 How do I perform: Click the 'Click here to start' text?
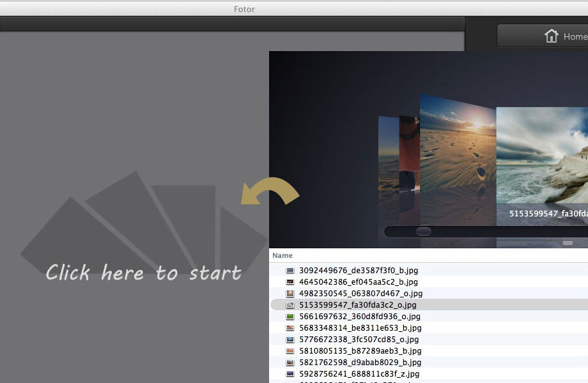(143, 273)
